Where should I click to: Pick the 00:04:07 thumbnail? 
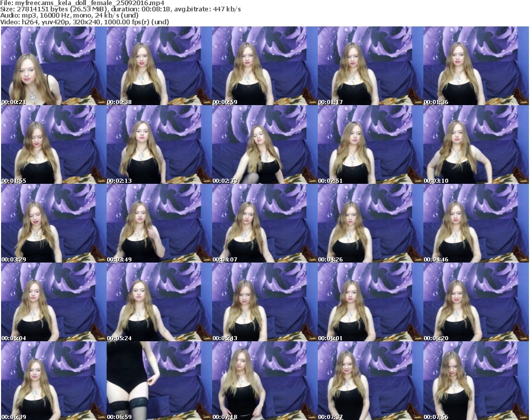[264, 224]
